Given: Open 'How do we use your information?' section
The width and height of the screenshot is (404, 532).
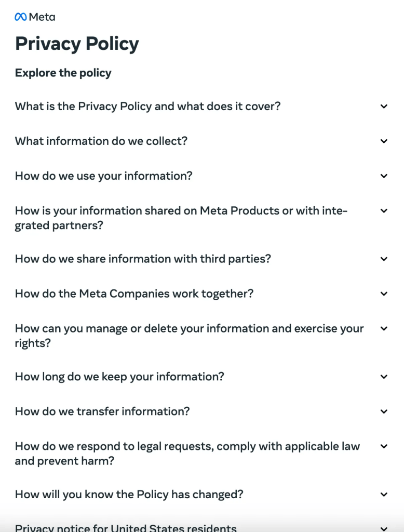Looking at the screenshot, I should pos(103,176).
